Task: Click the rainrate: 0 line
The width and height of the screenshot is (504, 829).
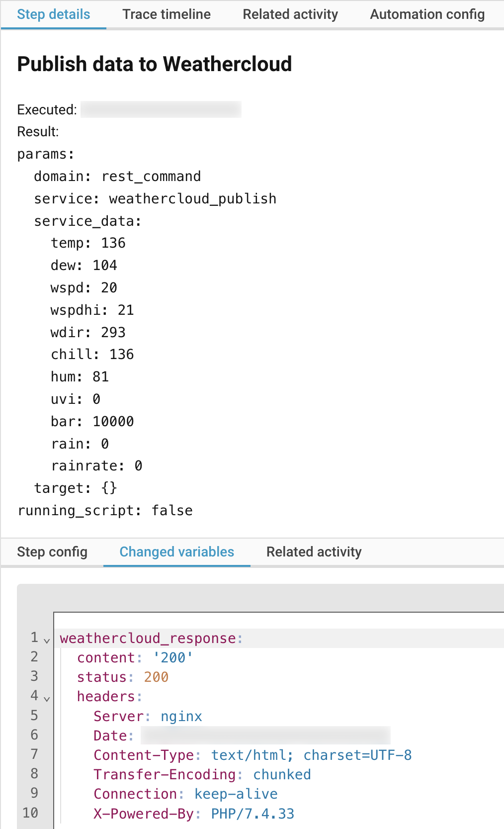Action: [x=96, y=466]
